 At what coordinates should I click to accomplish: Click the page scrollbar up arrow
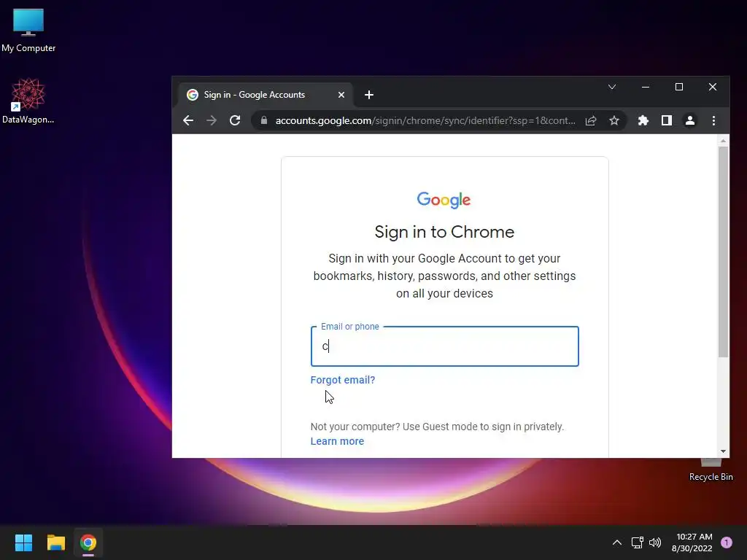click(723, 141)
